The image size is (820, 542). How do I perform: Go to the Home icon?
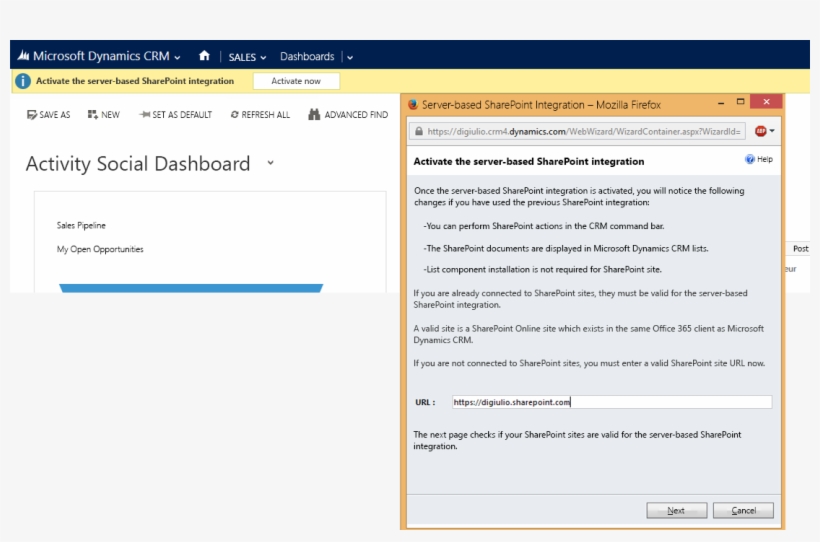[x=204, y=55]
